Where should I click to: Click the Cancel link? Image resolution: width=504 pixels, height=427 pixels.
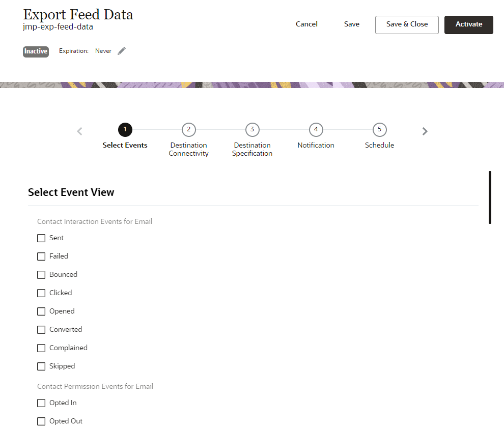(x=306, y=24)
